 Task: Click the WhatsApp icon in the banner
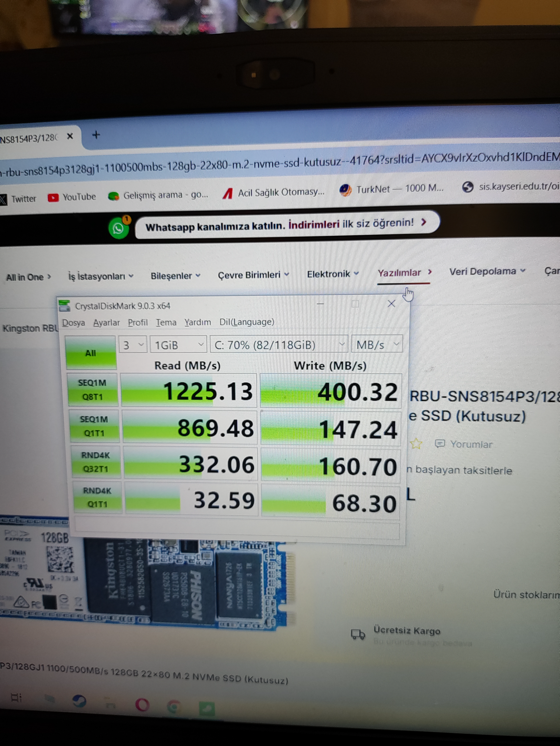click(118, 228)
